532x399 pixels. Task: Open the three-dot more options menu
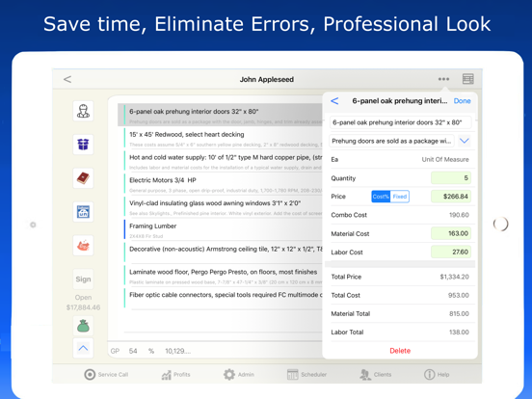pos(443,79)
